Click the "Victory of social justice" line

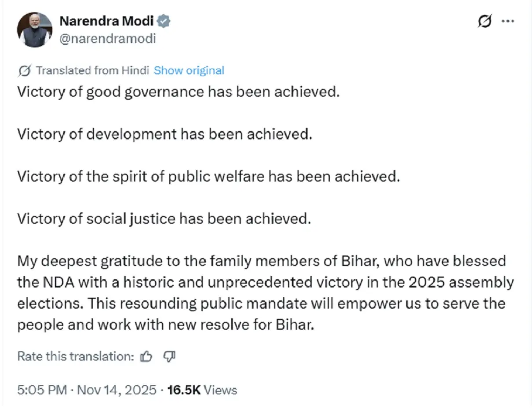click(164, 219)
